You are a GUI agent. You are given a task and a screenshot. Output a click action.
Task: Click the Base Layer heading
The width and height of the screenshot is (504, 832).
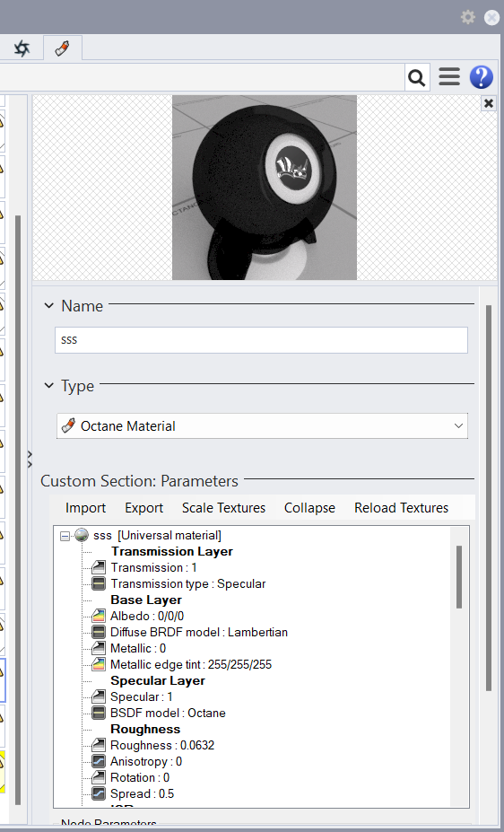coord(146,600)
